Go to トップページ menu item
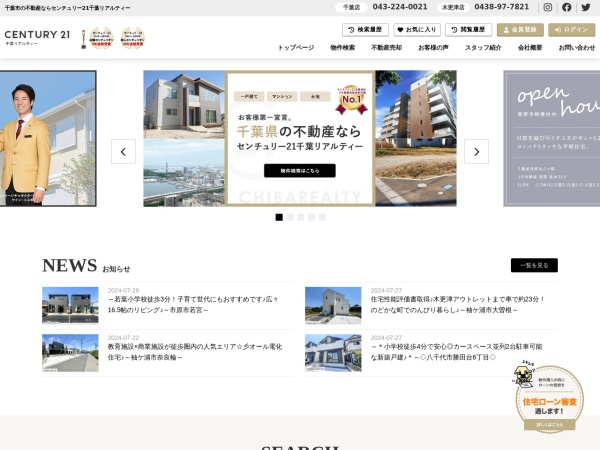The width and height of the screenshot is (600, 450). [296, 47]
